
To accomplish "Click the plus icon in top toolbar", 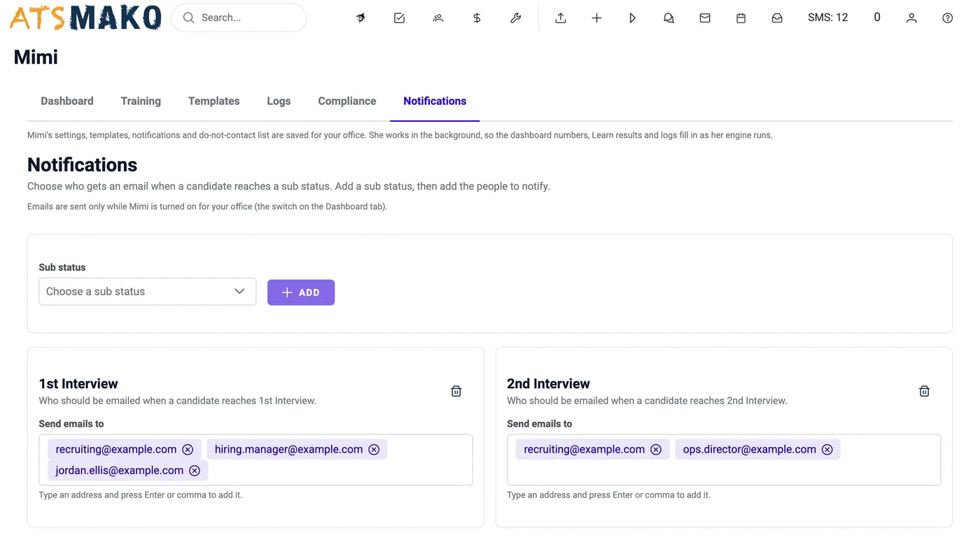I will coord(596,18).
